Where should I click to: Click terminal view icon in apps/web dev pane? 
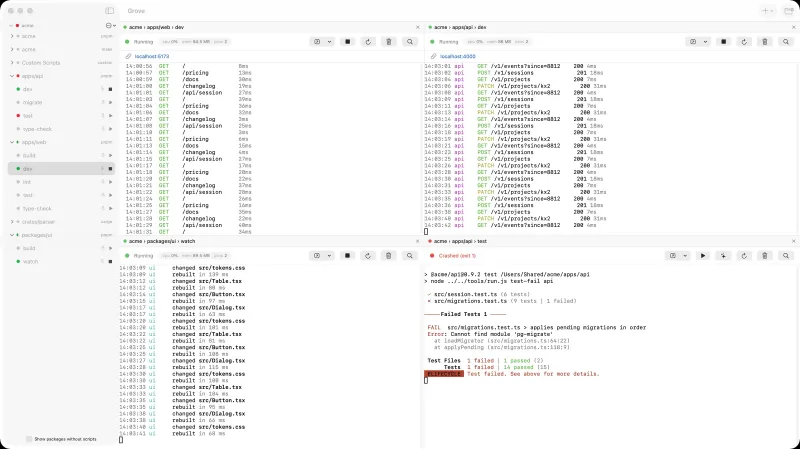(317, 42)
